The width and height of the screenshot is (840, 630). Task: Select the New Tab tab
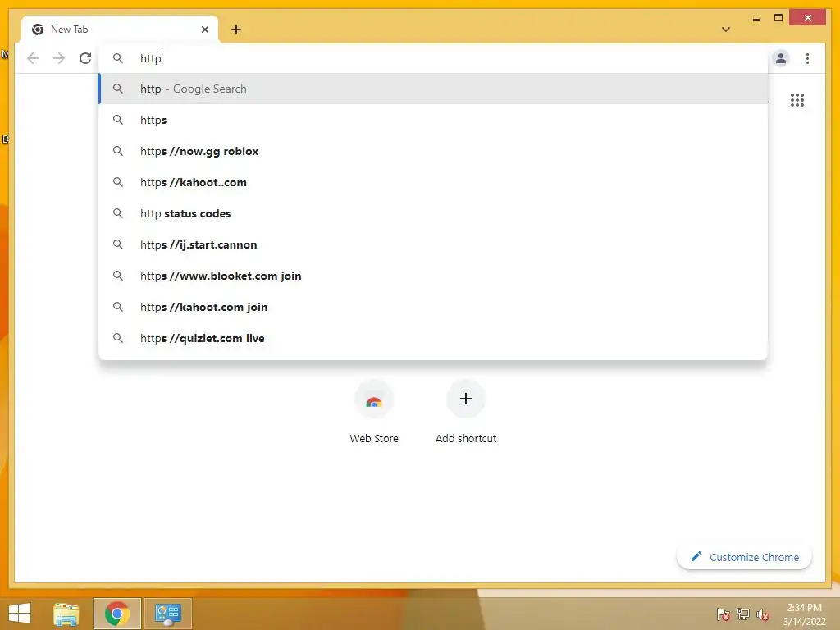coord(120,30)
